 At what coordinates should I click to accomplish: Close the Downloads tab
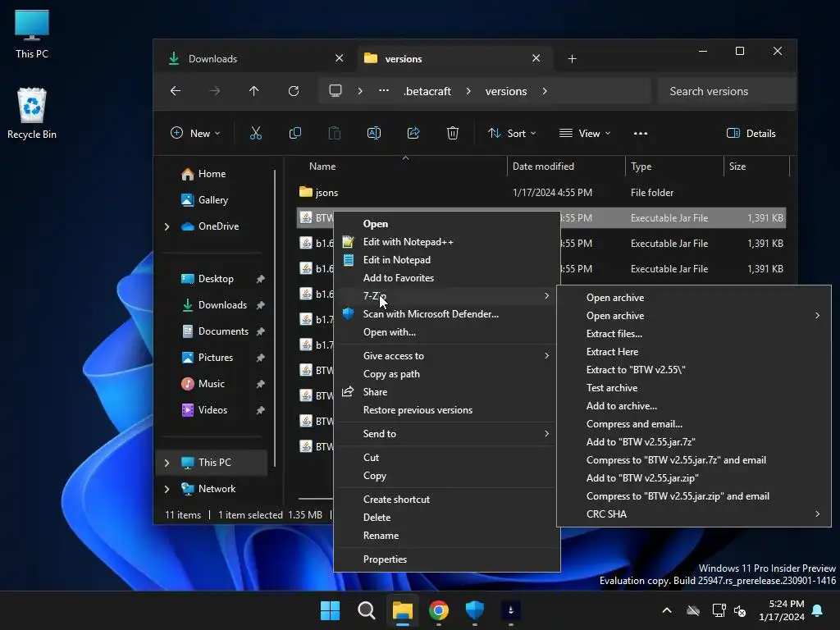(339, 58)
